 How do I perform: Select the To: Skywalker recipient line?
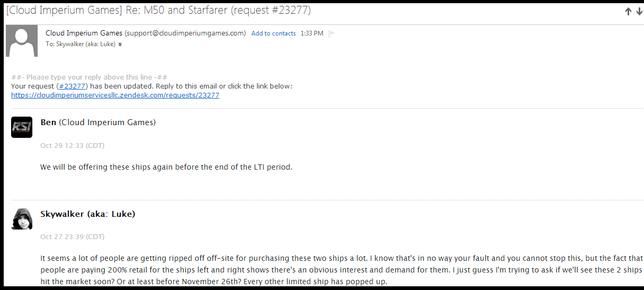click(x=81, y=44)
